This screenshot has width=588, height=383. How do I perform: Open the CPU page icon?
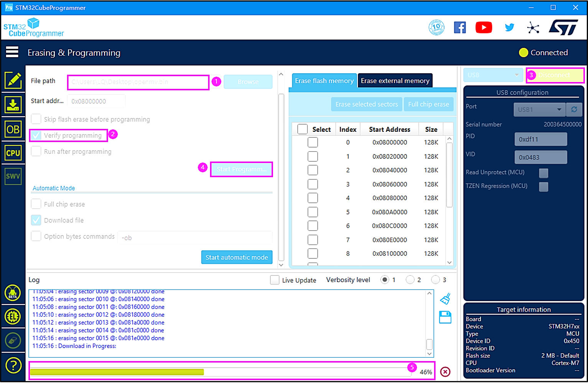coord(13,153)
